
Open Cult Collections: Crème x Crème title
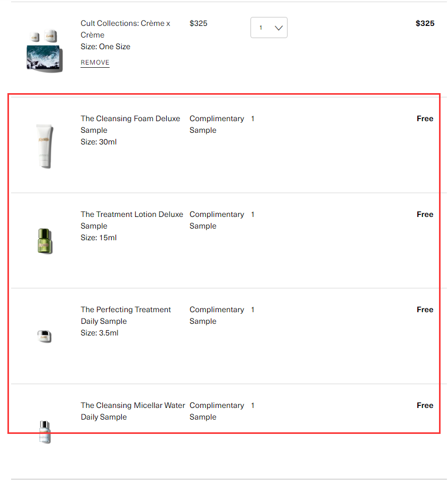(x=125, y=29)
